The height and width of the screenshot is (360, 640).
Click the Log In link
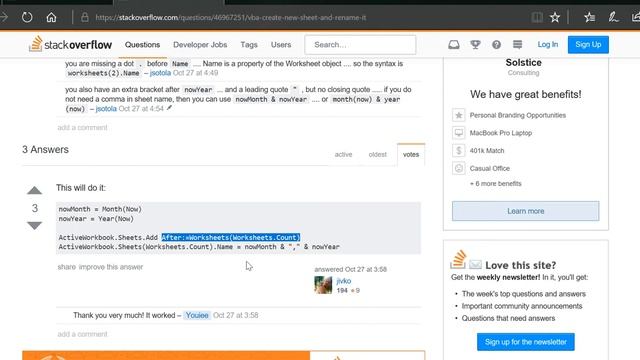click(547, 44)
